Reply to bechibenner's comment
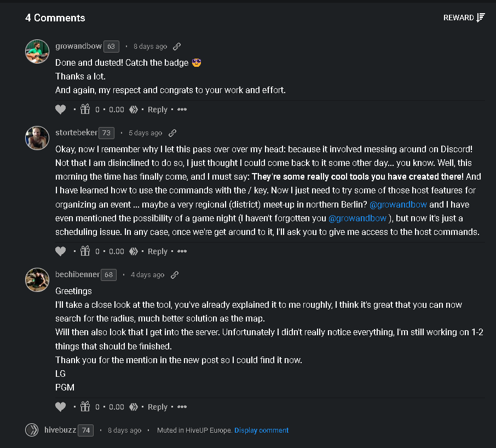The image size is (496, 448). coord(158,407)
